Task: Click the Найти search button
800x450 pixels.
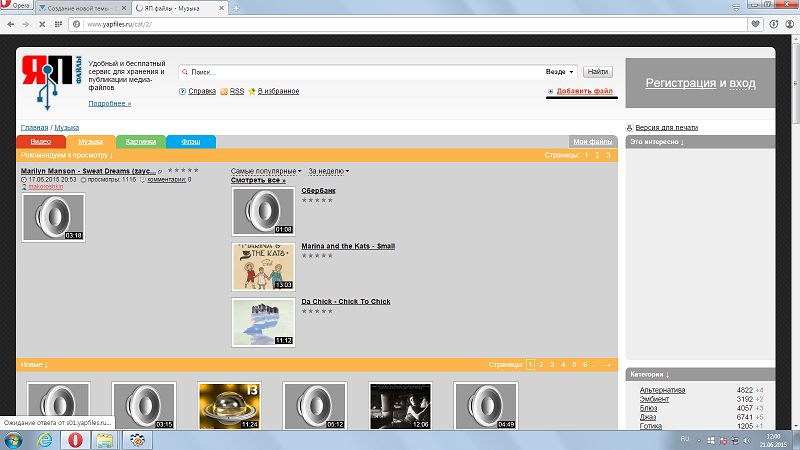Action: pyautogui.click(x=598, y=72)
